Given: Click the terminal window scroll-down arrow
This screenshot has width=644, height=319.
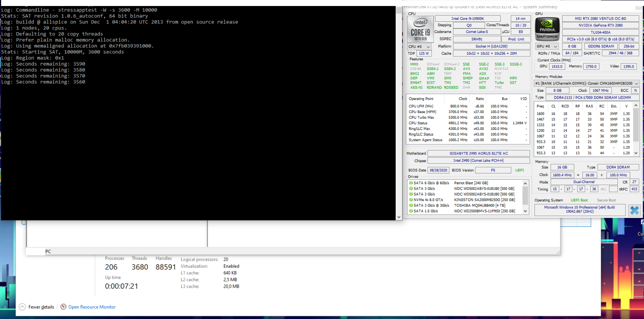Looking at the screenshot, I should tap(399, 217).
